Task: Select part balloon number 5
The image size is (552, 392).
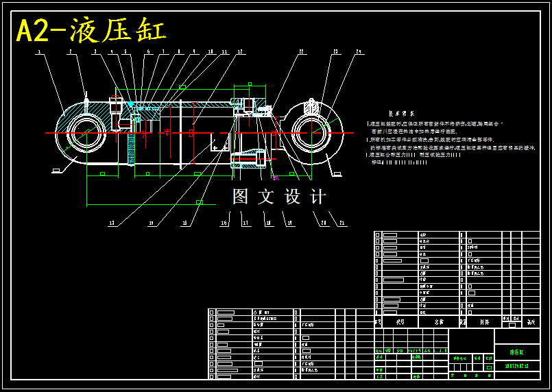Action: 125,51
